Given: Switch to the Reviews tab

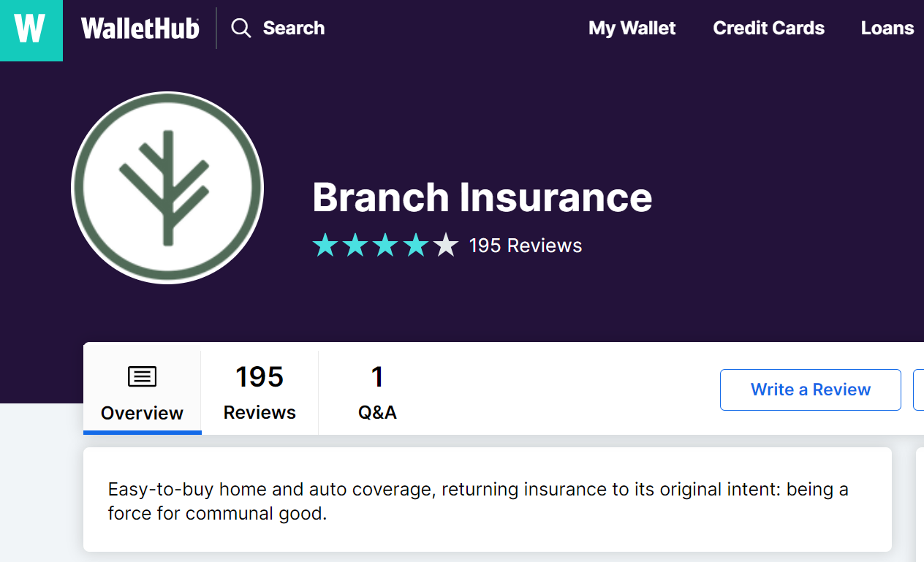Looking at the screenshot, I should [x=260, y=392].
